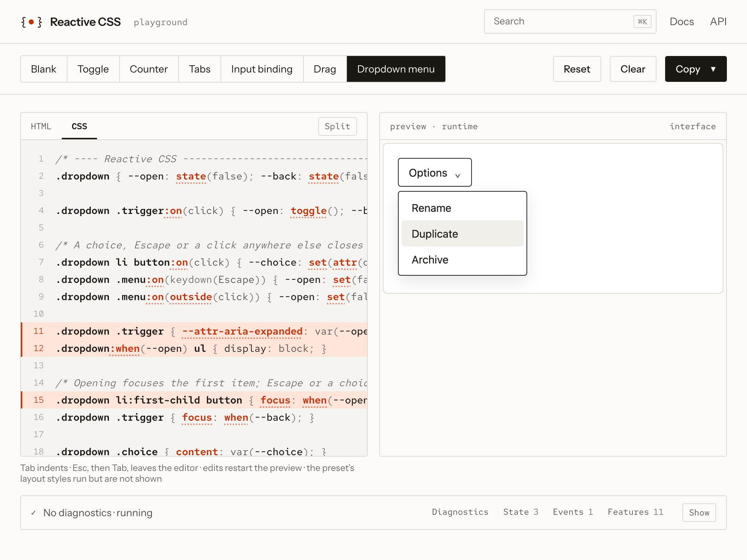Select the Counter preset
The height and width of the screenshot is (560, 747).
click(149, 69)
